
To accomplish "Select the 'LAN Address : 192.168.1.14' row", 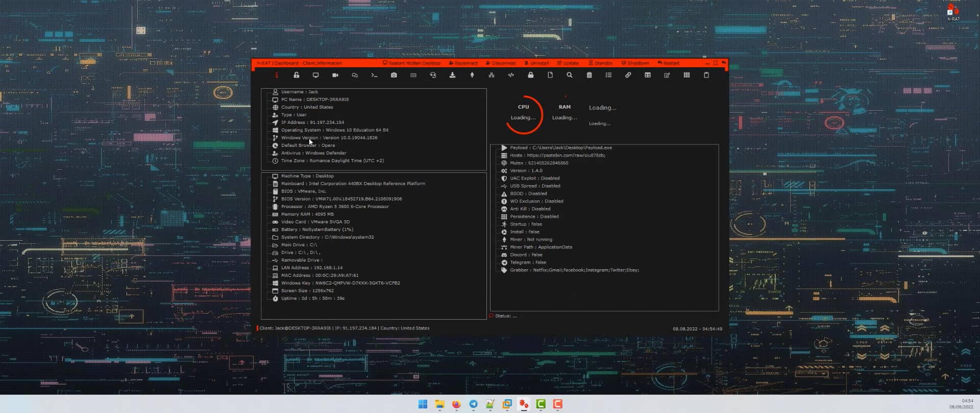I will pyautogui.click(x=307, y=268).
